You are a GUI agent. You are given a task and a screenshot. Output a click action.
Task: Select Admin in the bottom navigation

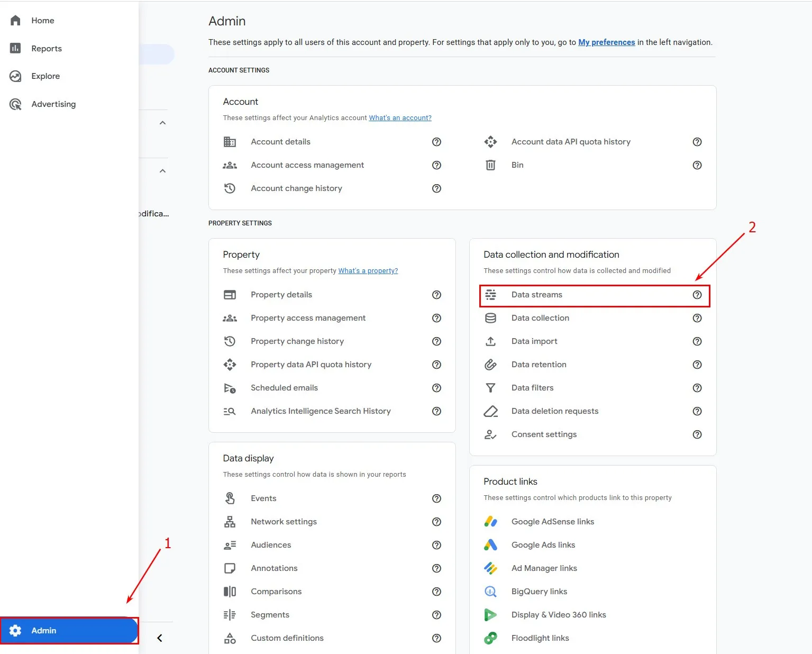coord(44,631)
